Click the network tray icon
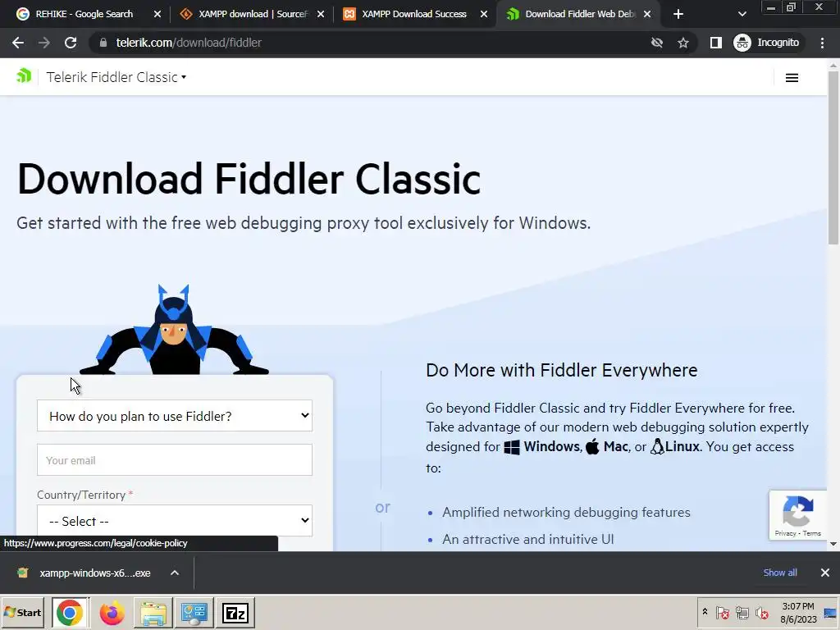 (x=742, y=612)
